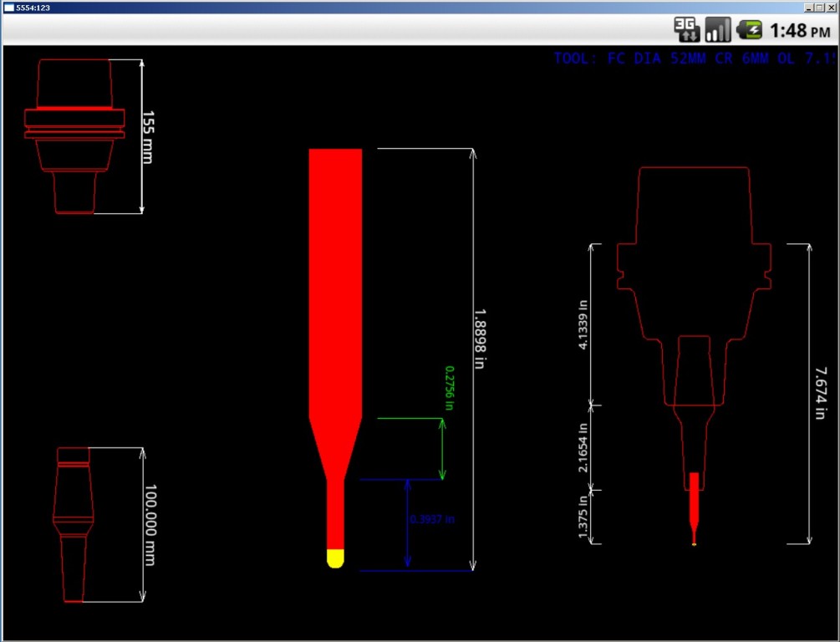Minimize the emulator window
The width and height of the screenshot is (840, 642).
808,8
